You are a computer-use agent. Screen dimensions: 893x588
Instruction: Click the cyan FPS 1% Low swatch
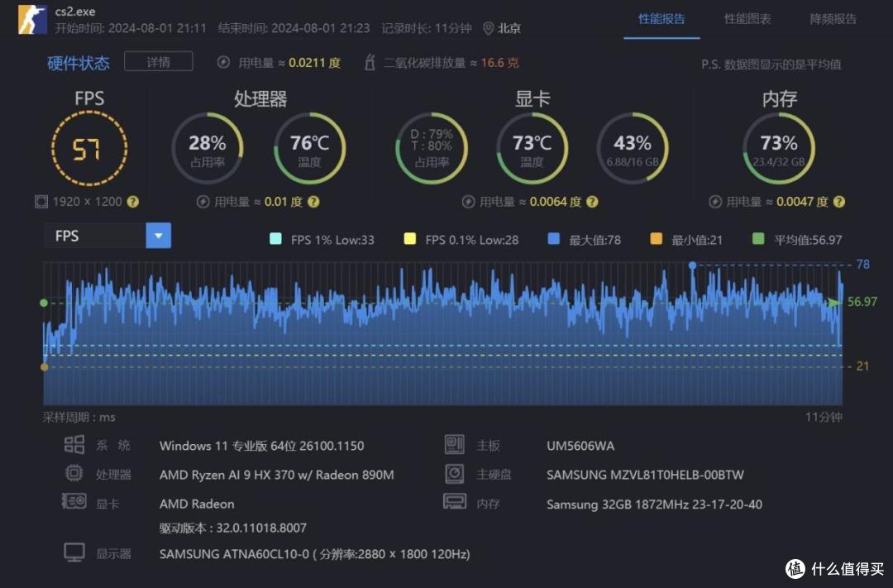[x=275, y=239]
